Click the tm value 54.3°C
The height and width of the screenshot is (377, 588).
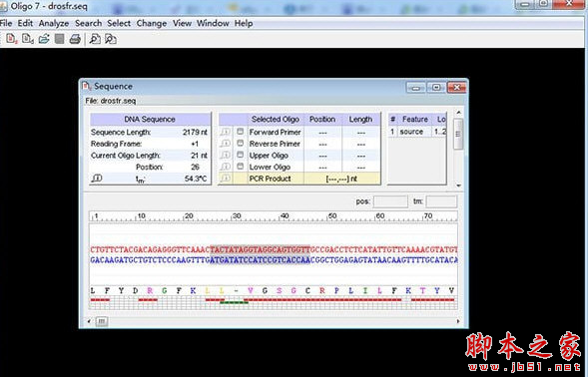coord(196,179)
